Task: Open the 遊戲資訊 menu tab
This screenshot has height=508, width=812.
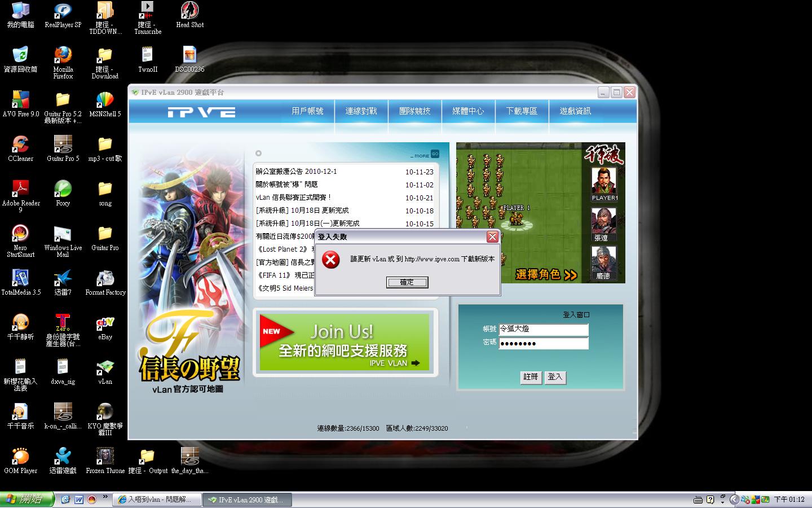Action: [575, 111]
